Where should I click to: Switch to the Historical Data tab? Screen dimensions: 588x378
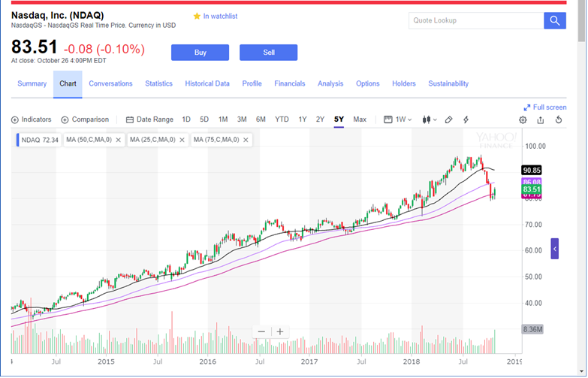point(207,83)
